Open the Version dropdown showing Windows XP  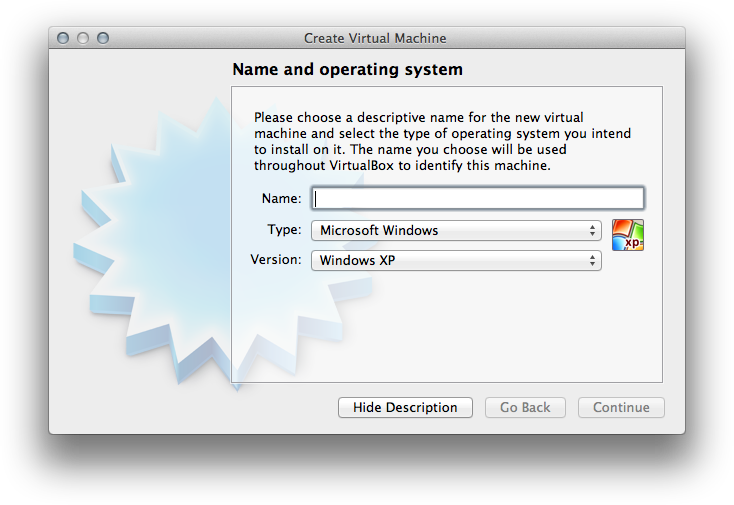pos(456,260)
